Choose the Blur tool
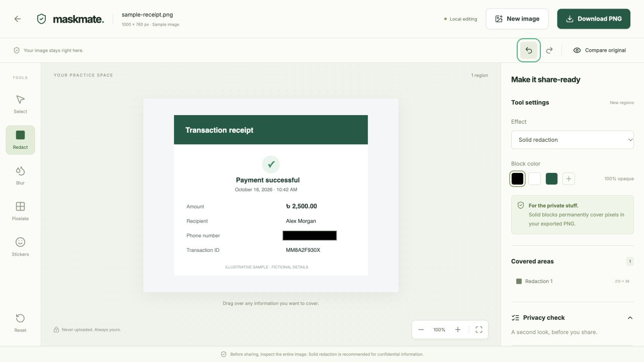The width and height of the screenshot is (644, 362). click(21, 175)
